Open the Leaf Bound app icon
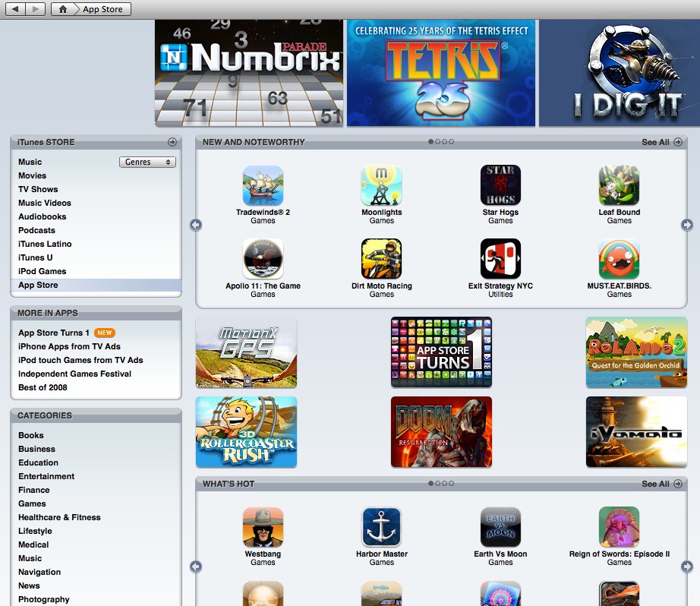Viewport: 700px width, 606px height. (x=620, y=185)
